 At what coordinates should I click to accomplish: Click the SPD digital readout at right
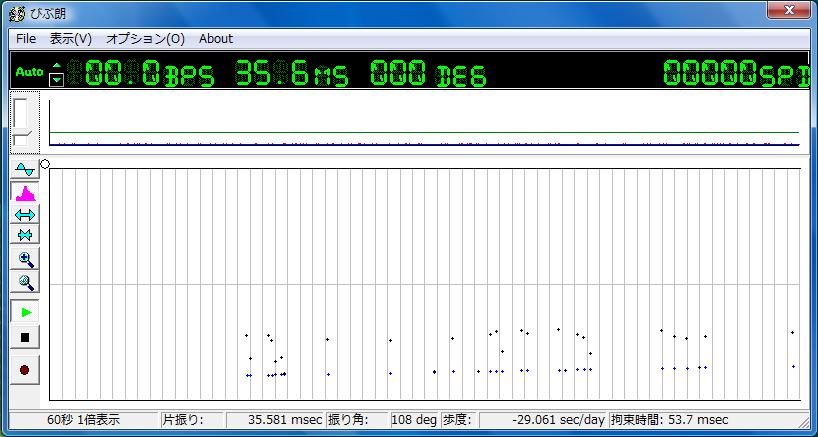point(736,72)
